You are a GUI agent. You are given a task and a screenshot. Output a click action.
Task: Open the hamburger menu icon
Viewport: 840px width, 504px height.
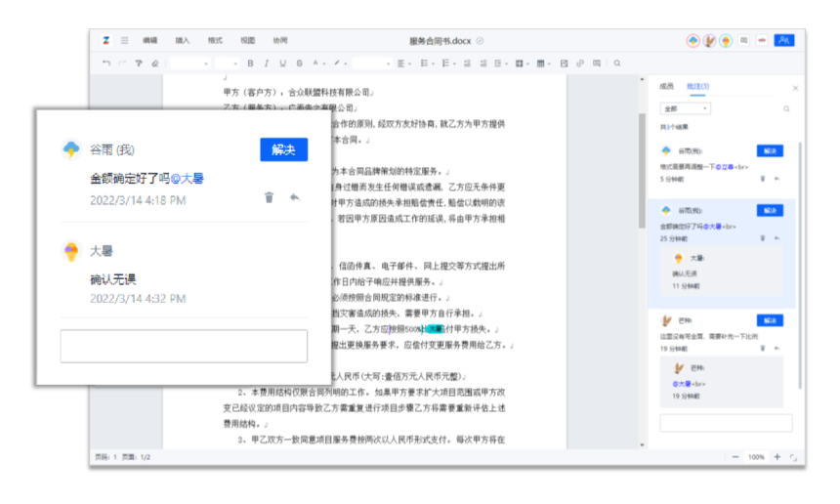click(x=124, y=40)
